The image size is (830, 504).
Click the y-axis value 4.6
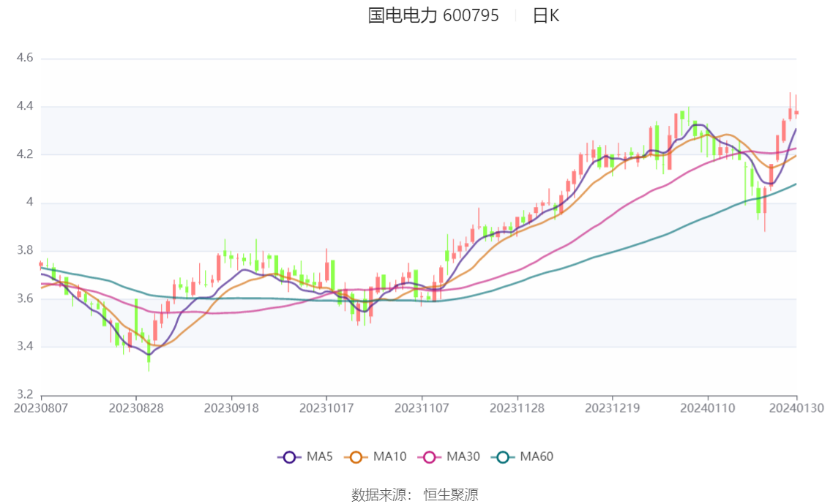[x=25, y=58]
